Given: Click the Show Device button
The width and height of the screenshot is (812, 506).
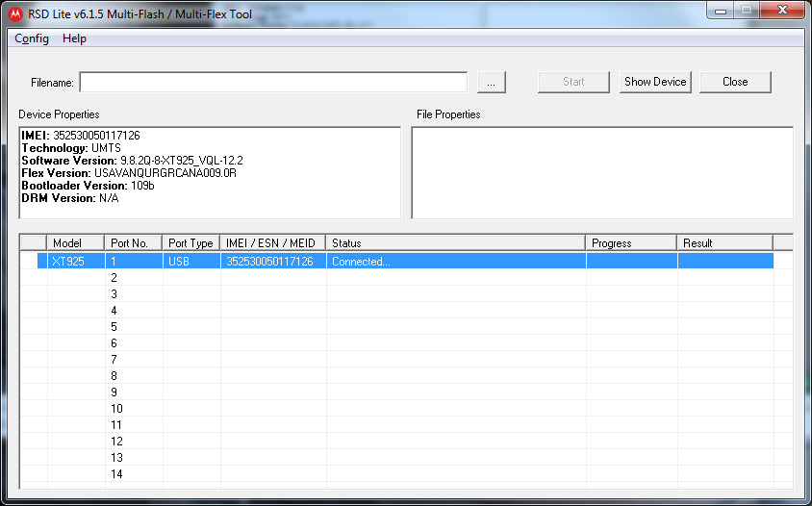Looking at the screenshot, I should point(655,82).
